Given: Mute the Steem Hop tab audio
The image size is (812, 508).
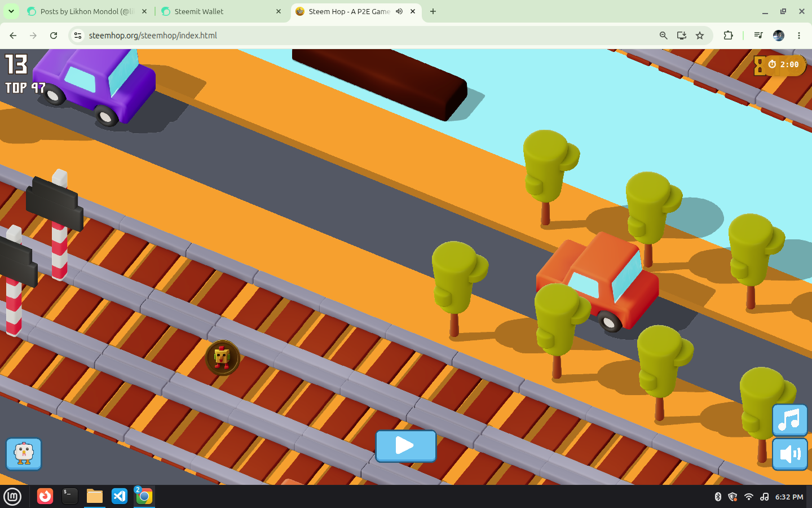Looking at the screenshot, I should 399,11.
